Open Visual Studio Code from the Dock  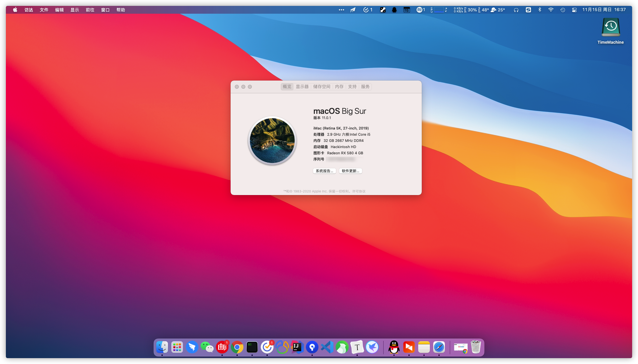[327, 347]
